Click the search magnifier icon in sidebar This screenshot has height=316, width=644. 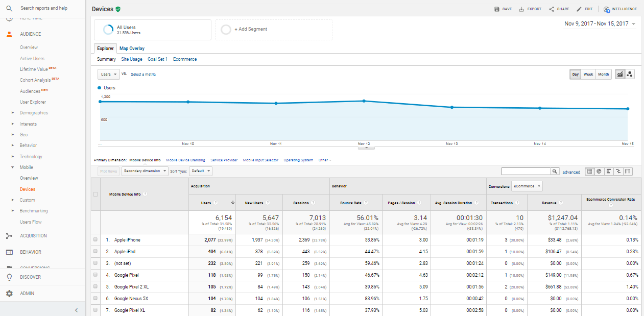coord(9,8)
